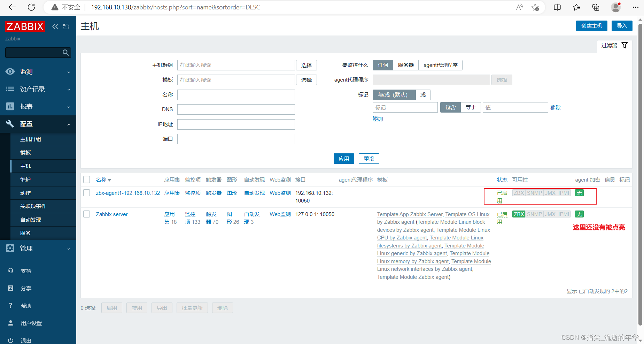Open browser profile avatar
644x344 pixels.
pyautogui.click(x=616, y=7)
